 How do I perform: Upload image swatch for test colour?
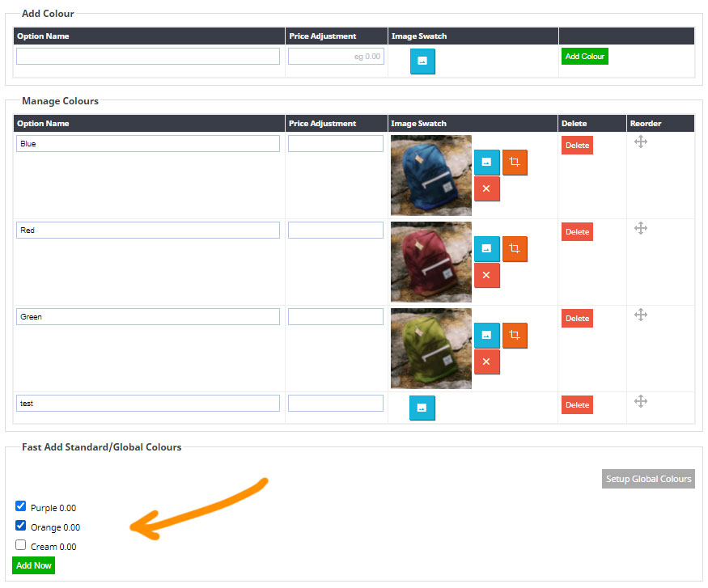click(422, 408)
